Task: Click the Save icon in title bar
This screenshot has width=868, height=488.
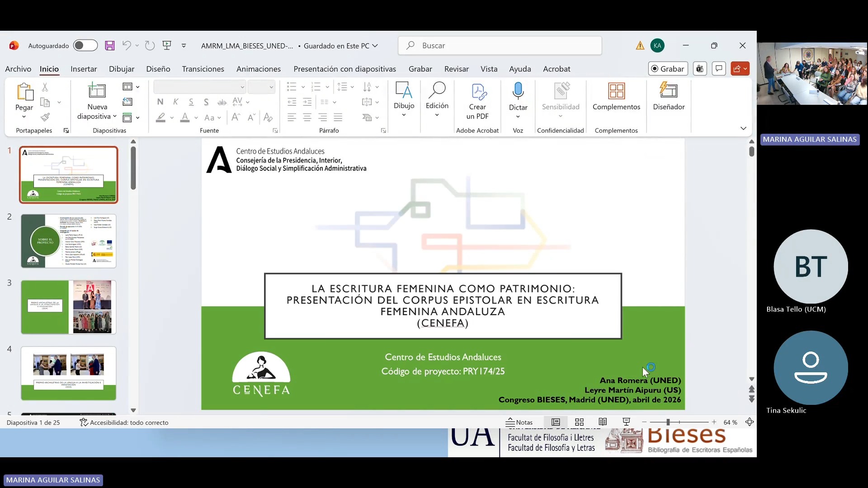Action: coord(110,46)
